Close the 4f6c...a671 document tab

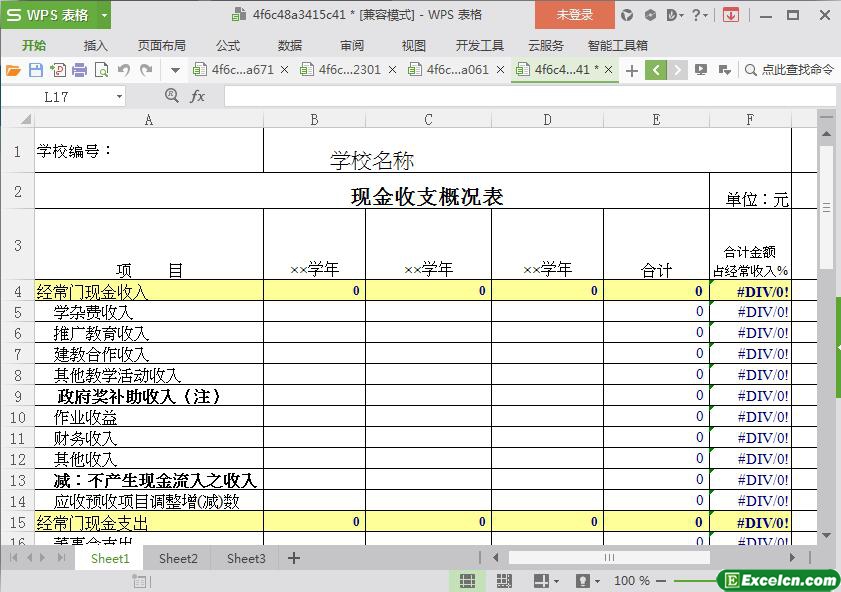click(x=284, y=70)
